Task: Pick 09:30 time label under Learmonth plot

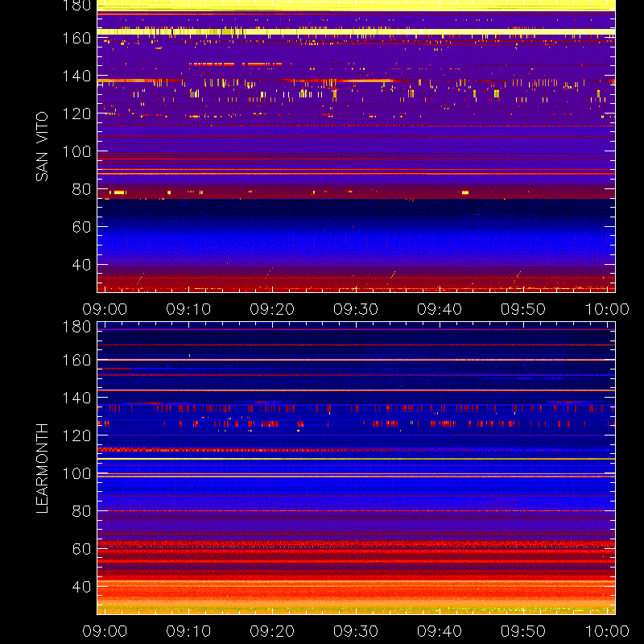Action: (356, 631)
